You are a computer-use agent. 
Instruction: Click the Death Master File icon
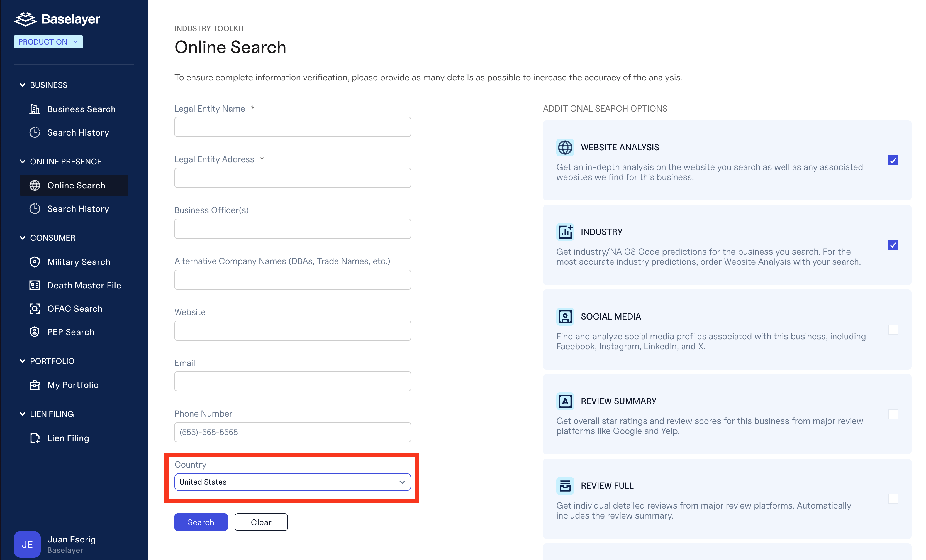pyautogui.click(x=35, y=285)
